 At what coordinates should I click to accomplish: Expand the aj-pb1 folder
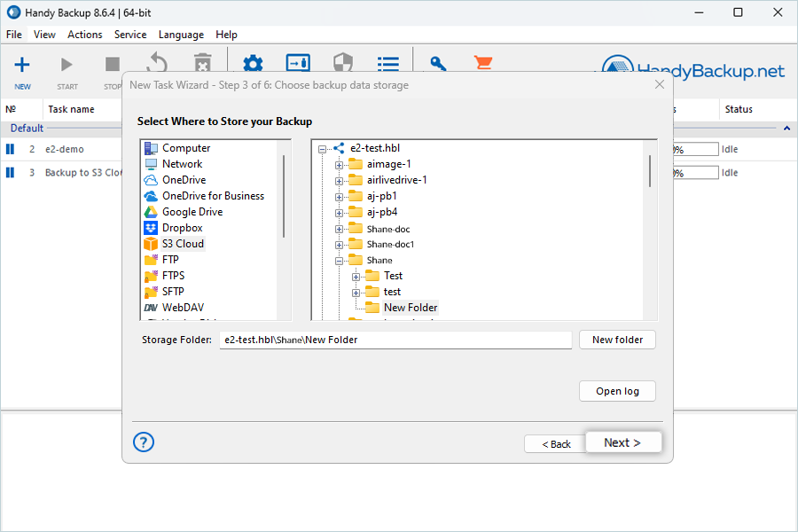tap(339, 197)
